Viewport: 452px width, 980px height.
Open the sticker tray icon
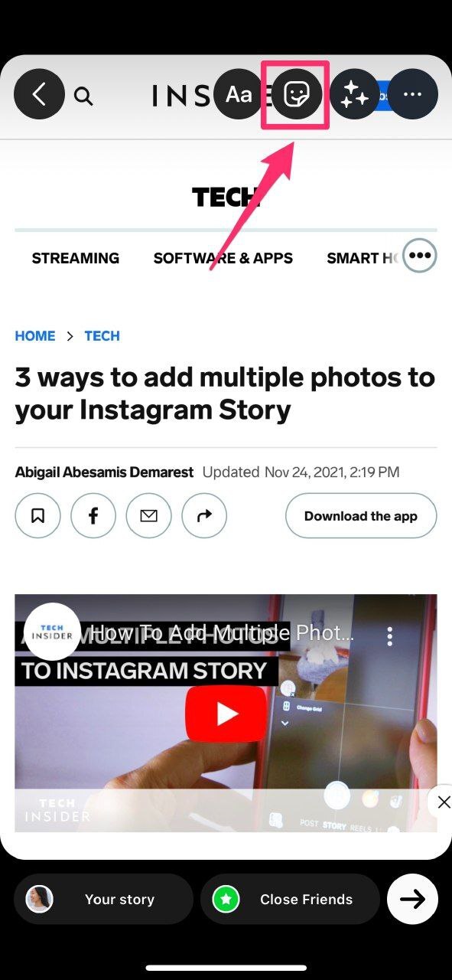pyautogui.click(x=296, y=94)
